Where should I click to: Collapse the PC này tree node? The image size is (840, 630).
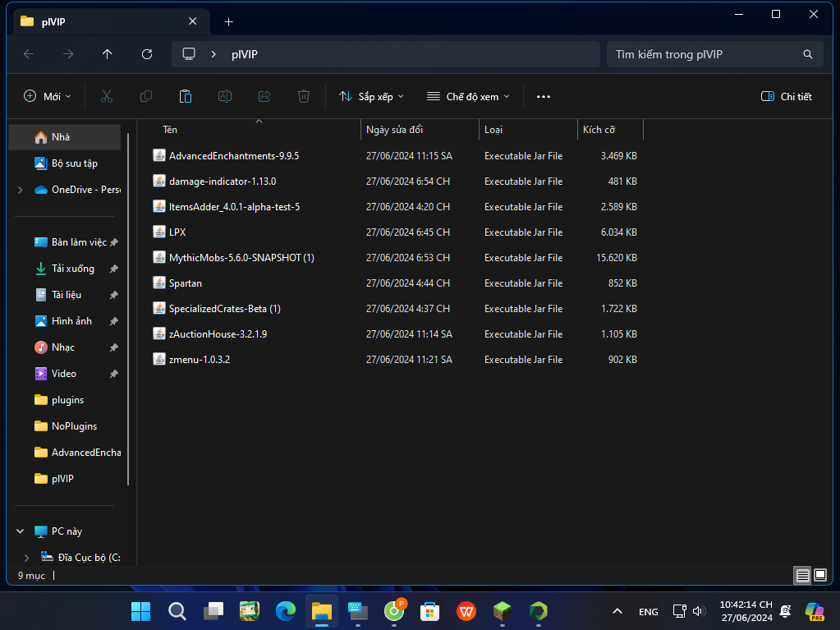(20, 531)
